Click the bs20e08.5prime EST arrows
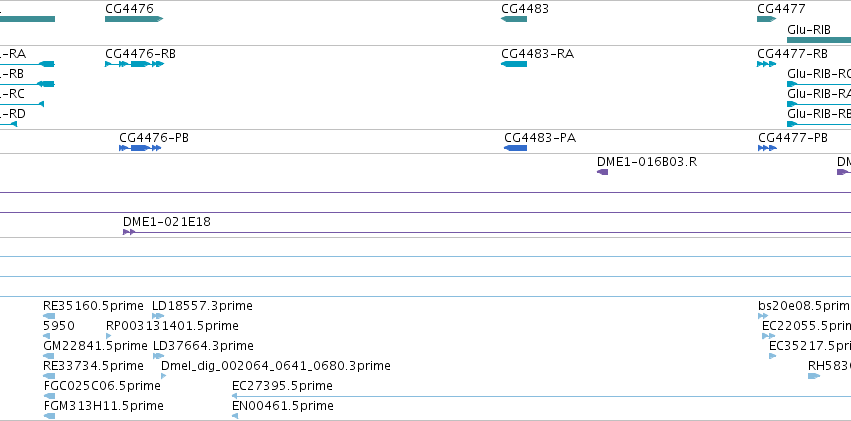The height and width of the screenshot is (421, 851). click(x=763, y=316)
